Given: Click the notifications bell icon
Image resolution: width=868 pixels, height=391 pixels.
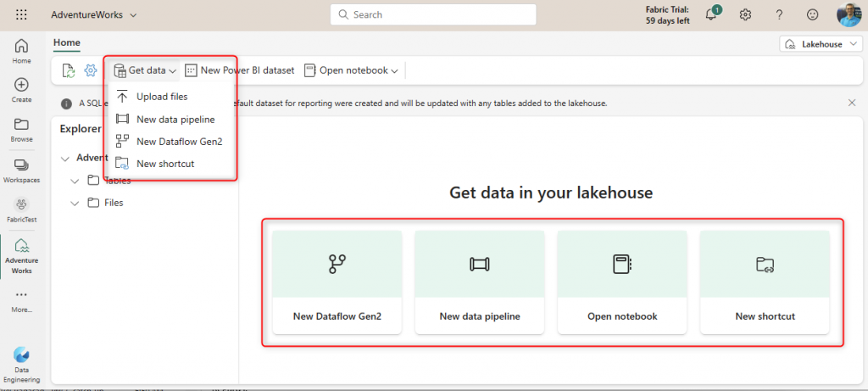Looking at the screenshot, I should point(712,14).
